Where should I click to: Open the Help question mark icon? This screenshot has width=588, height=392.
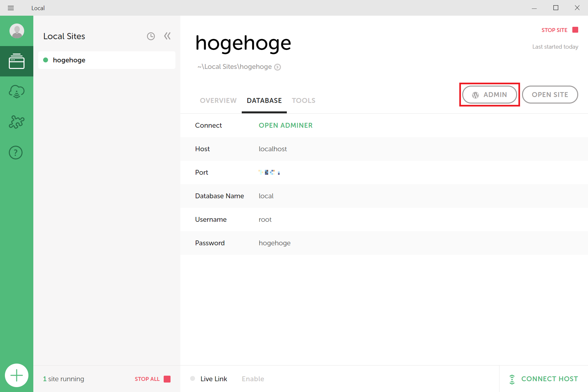pyautogui.click(x=16, y=153)
